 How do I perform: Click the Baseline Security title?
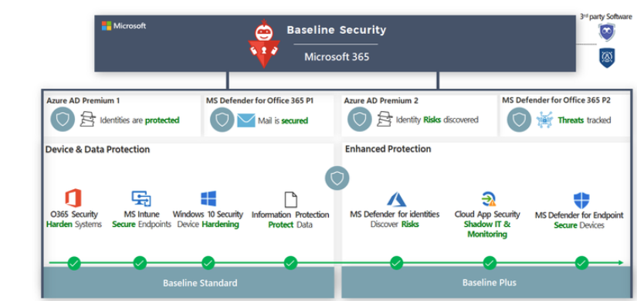[337, 30]
